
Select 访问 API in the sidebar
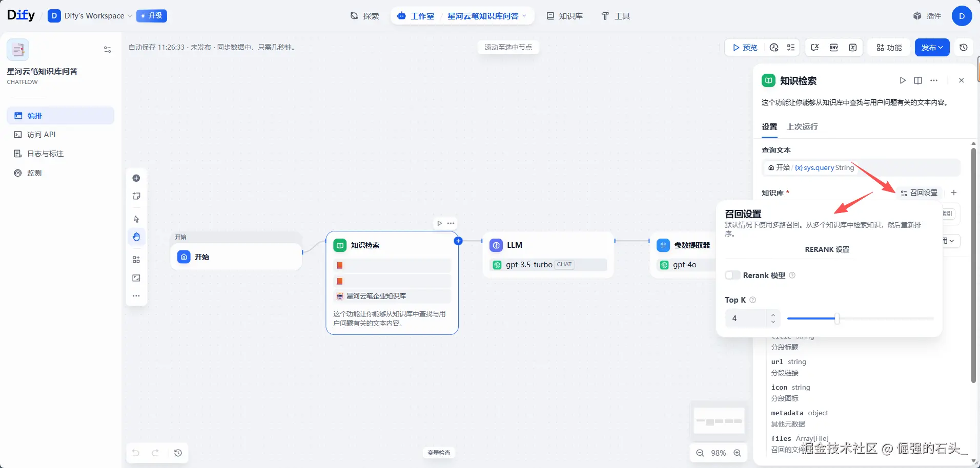click(60, 135)
